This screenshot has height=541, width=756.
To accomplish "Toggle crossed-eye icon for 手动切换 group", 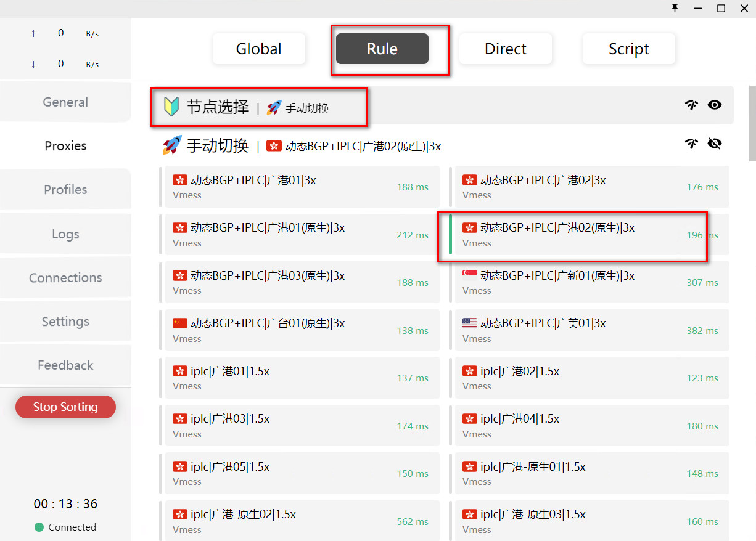I will pos(714,144).
